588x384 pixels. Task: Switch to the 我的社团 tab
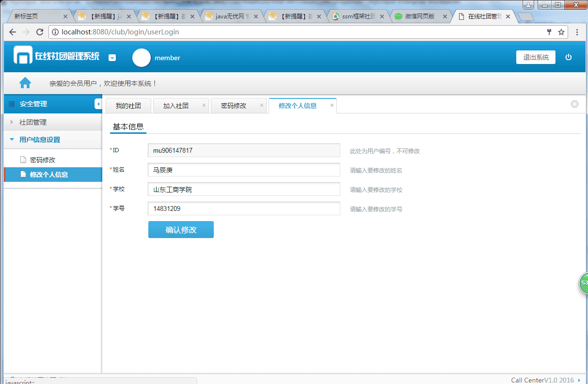(128, 106)
